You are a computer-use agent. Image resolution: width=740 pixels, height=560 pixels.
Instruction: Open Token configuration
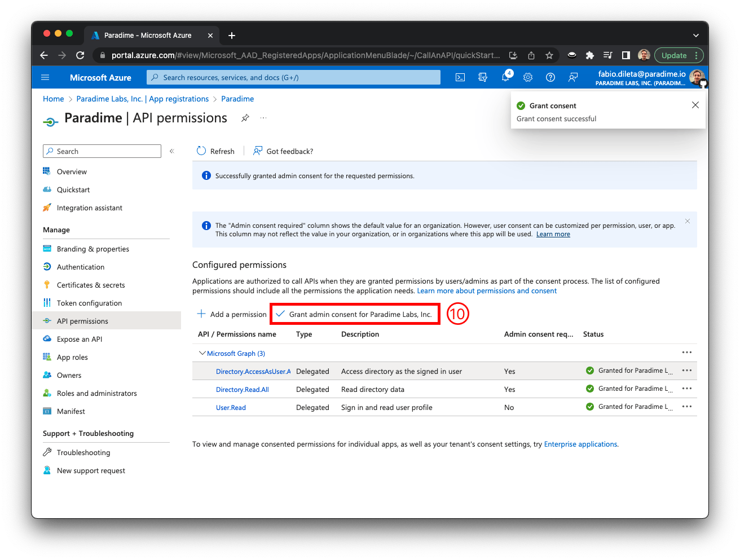[x=89, y=303]
